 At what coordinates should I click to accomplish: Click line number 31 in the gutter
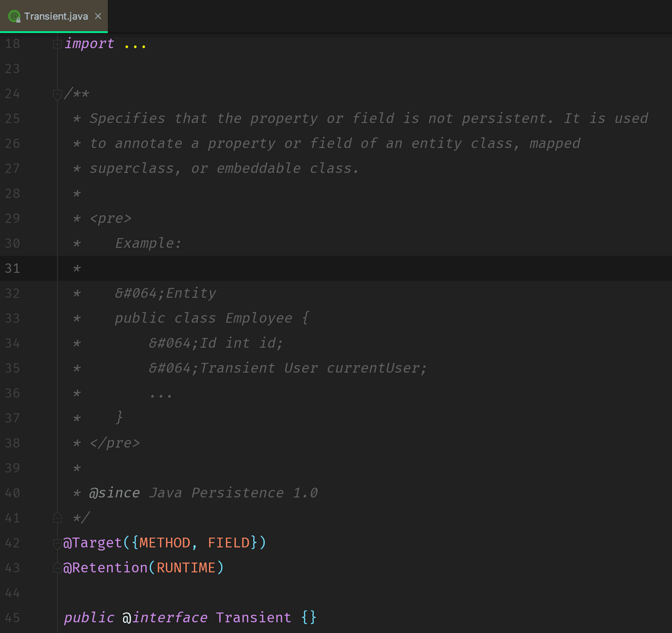point(13,268)
